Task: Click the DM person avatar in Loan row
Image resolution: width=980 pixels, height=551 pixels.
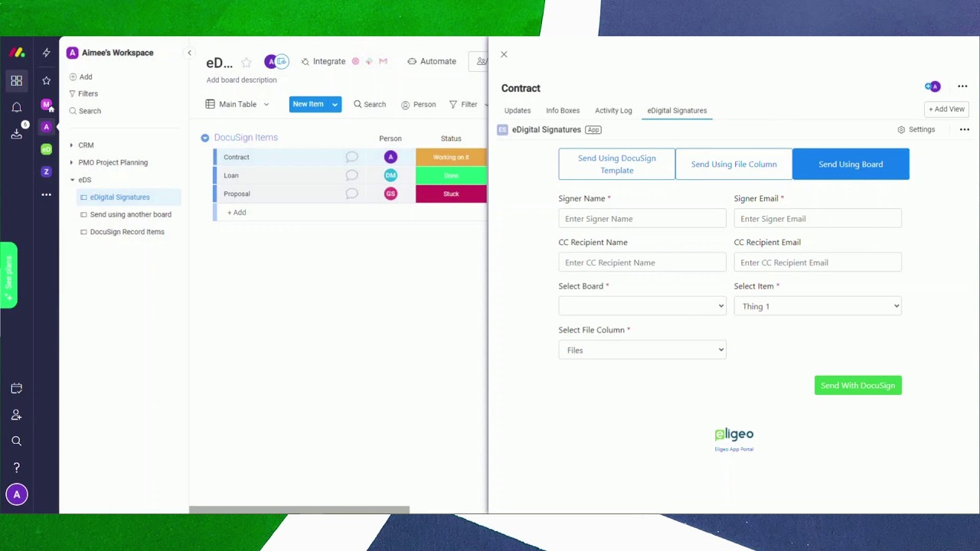Action: coord(390,175)
